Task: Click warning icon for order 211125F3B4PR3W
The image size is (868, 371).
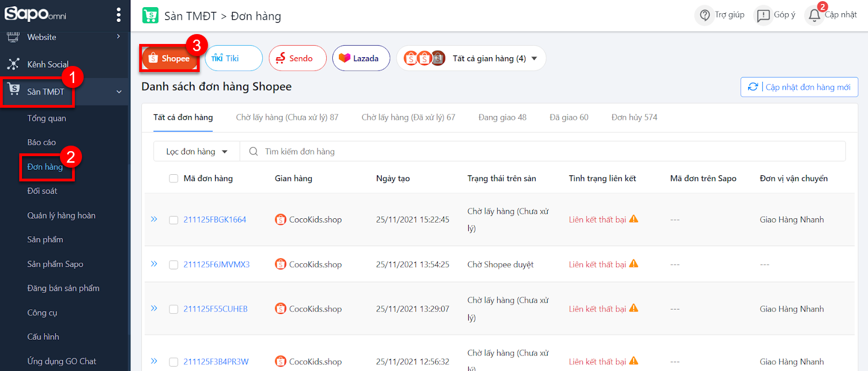Action: click(x=634, y=361)
